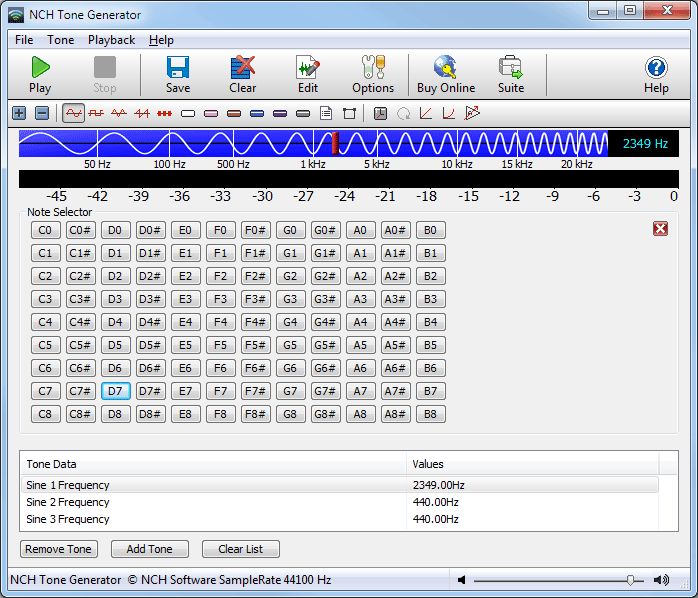Screen dimensions: 698x598
Task: Toggle the sine wave waveform button
Action: pos(73,113)
